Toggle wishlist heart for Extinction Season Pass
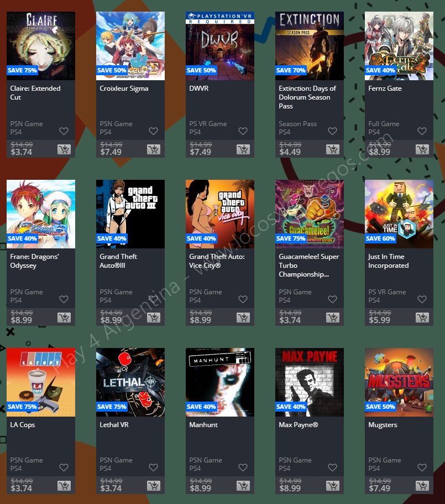Image resolution: width=445 pixels, height=504 pixels. (333, 131)
